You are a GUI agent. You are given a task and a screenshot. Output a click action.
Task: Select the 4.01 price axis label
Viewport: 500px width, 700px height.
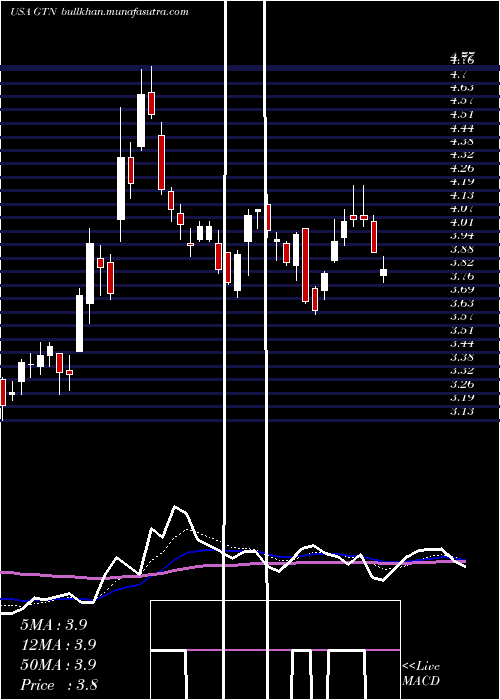click(462, 222)
